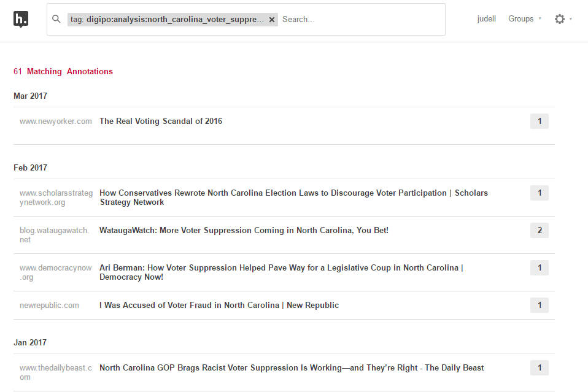Screen dimensions: 588x392
Task: Click the 61 Matching Annotations heading
Action: [63, 72]
